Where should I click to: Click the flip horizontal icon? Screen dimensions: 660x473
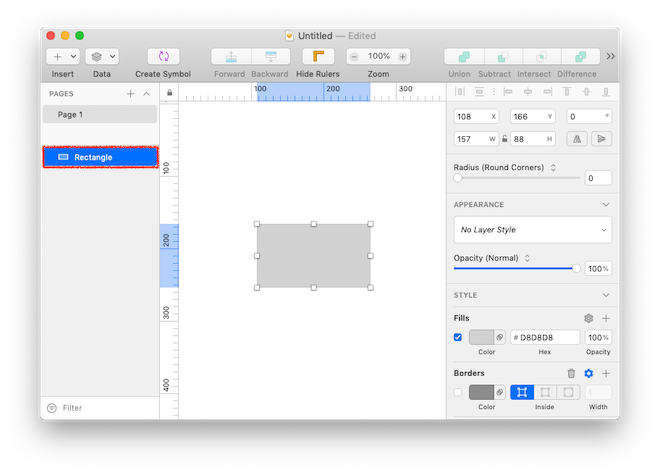pos(577,139)
